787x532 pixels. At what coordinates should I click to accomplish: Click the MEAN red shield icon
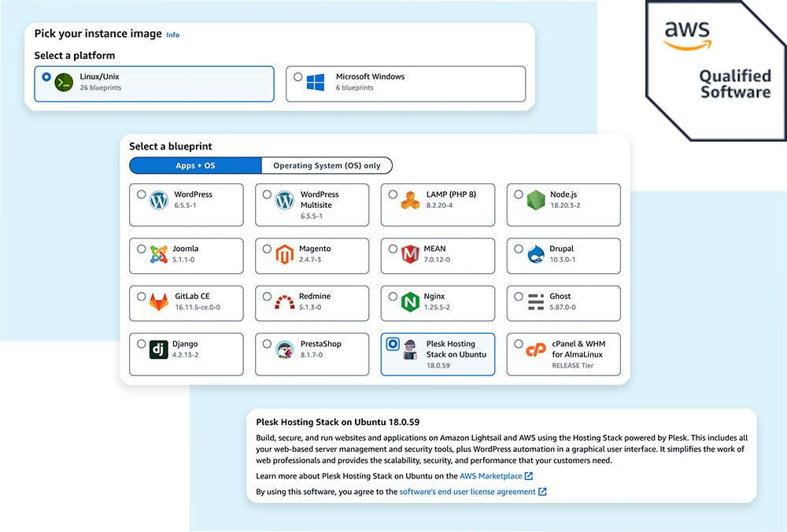[x=411, y=254]
